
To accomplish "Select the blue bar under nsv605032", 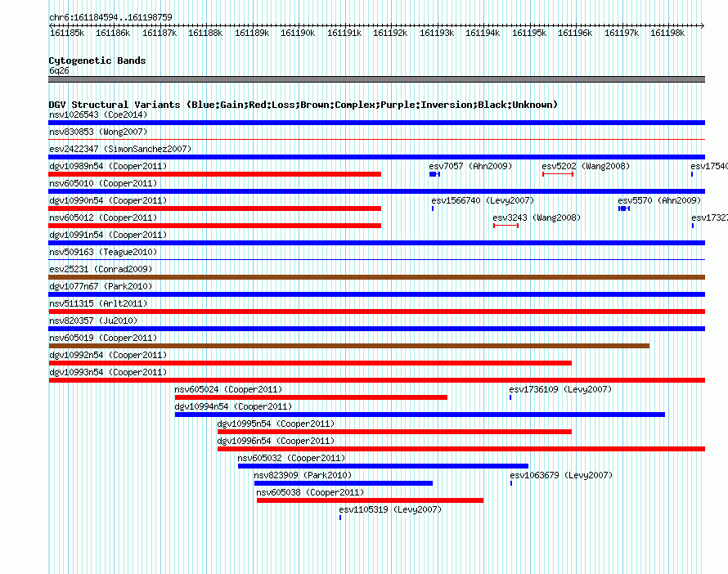I will pos(383,466).
